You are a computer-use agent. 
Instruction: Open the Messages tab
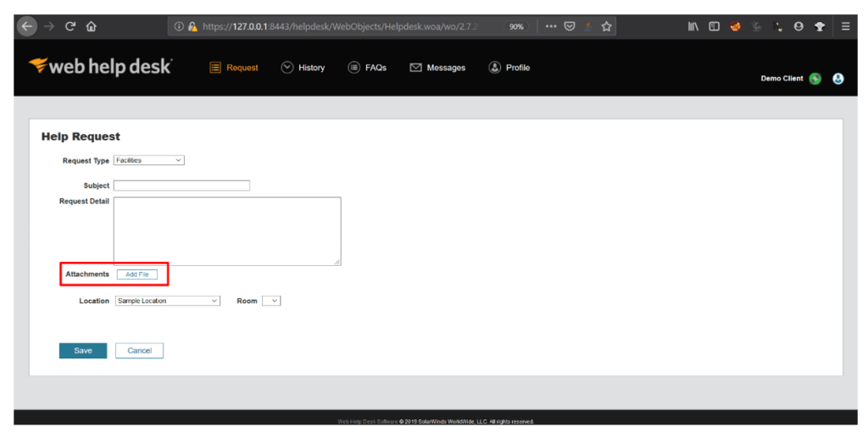point(437,68)
